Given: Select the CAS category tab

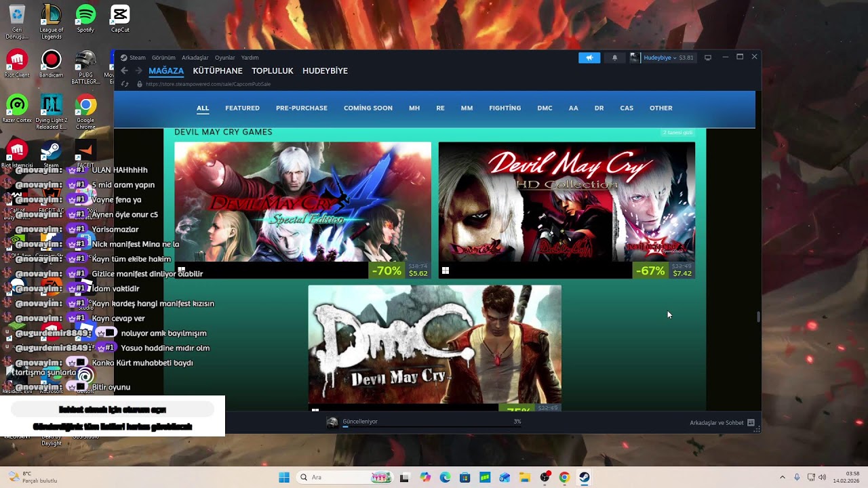Looking at the screenshot, I should [627, 108].
